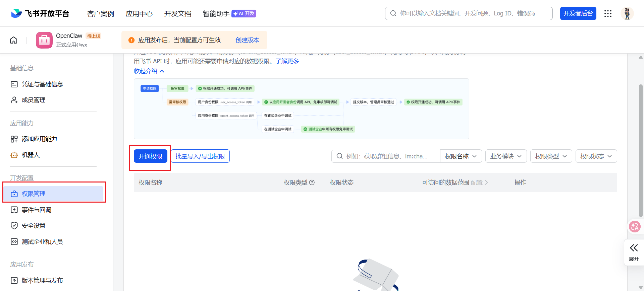Go to 安全设置 in the sidebar
This screenshot has width=644, height=291.
point(34,226)
